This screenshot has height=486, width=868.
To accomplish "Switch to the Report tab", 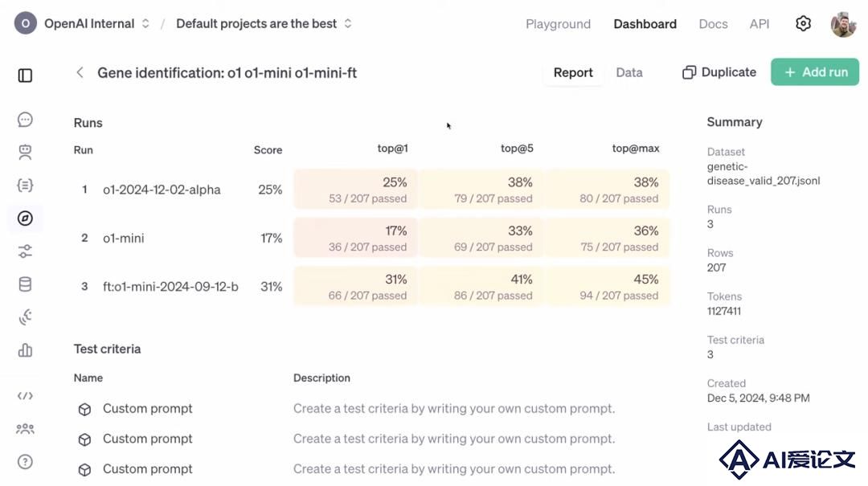I will coord(573,72).
